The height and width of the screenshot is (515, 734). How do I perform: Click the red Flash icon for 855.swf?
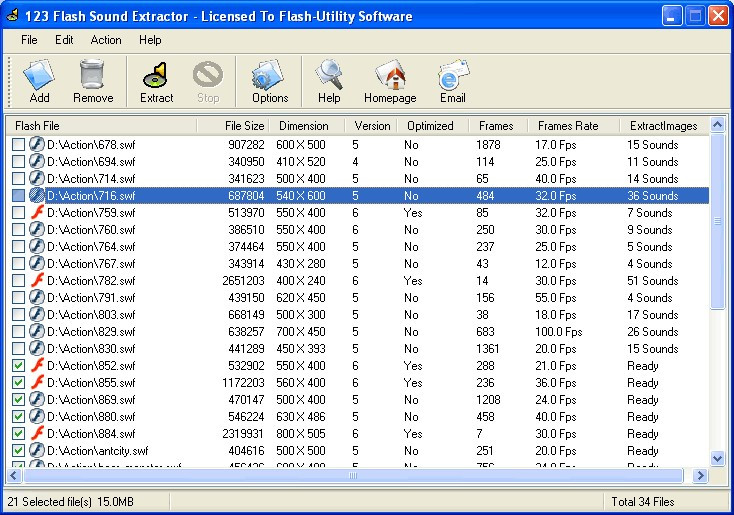(37, 383)
